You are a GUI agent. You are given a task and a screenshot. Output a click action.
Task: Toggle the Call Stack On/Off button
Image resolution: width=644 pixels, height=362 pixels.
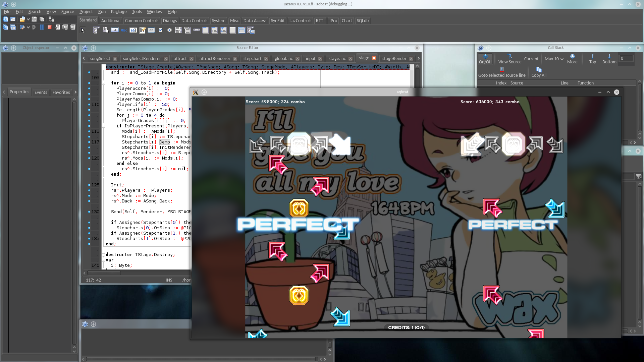point(485,59)
